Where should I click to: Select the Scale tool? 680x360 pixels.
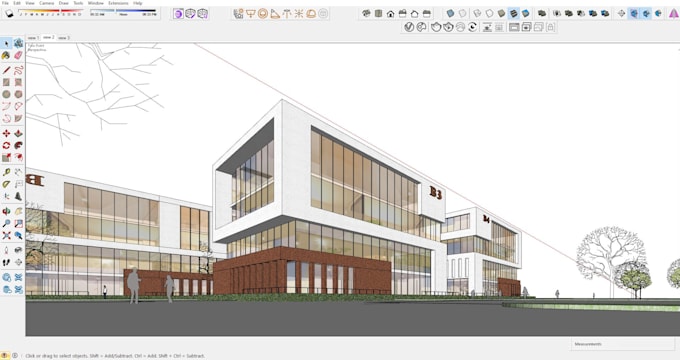(6, 157)
